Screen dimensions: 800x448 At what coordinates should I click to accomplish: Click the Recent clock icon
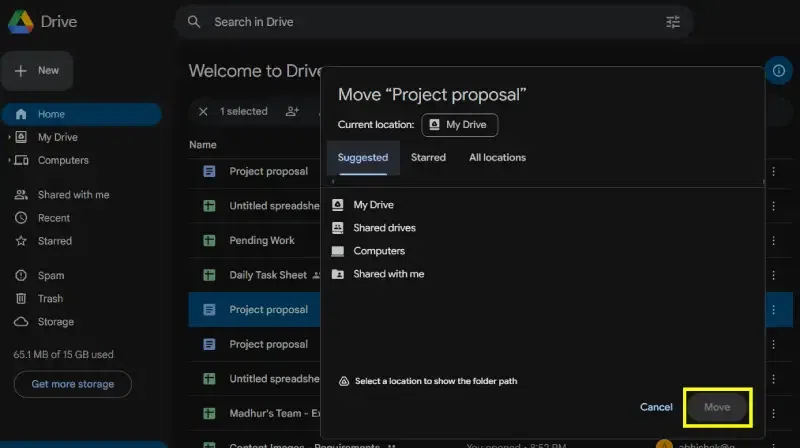[x=21, y=218]
